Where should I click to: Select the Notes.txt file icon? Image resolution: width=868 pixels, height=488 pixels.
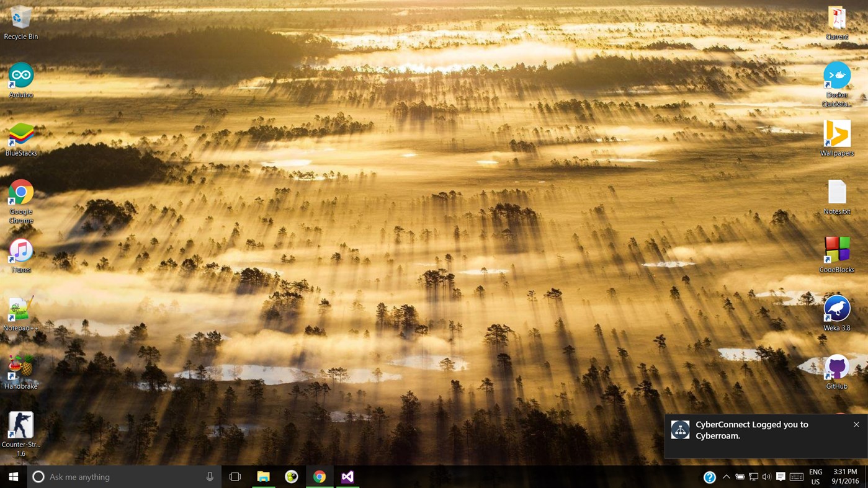[837, 197]
